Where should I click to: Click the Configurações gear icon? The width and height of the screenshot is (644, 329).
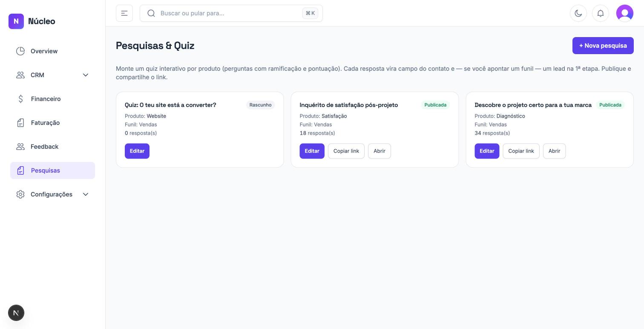20,194
